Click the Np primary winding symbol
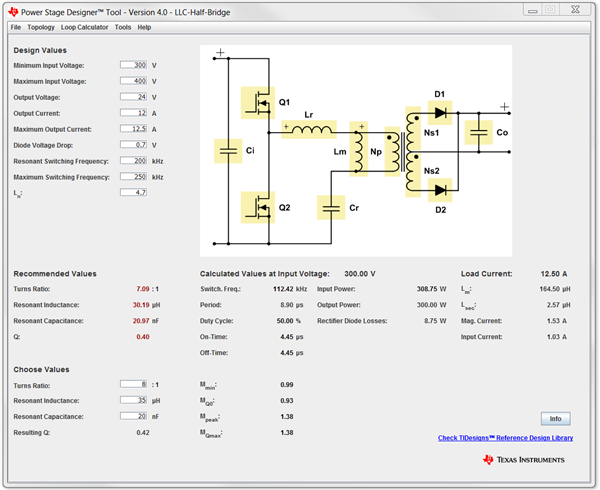The image size is (600, 490). pyautogui.click(x=392, y=151)
